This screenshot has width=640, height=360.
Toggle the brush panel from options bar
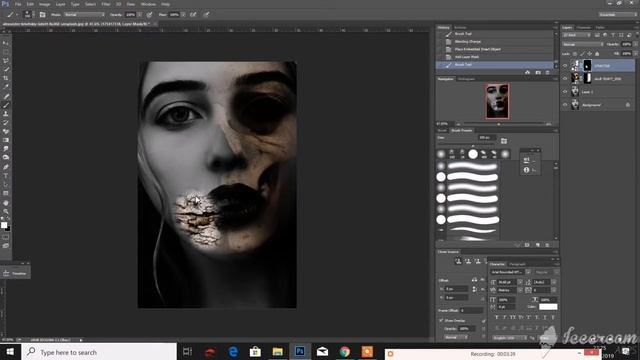42,14
